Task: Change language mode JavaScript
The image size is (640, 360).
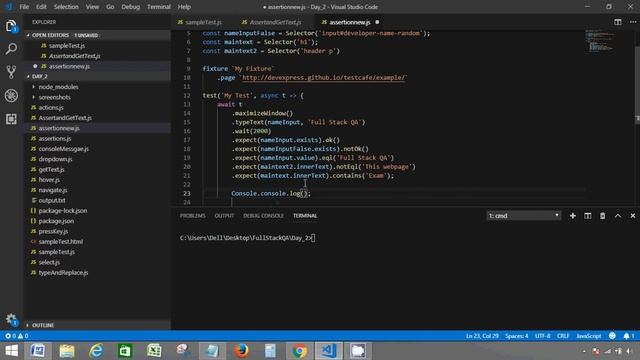Action: click(x=589, y=336)
